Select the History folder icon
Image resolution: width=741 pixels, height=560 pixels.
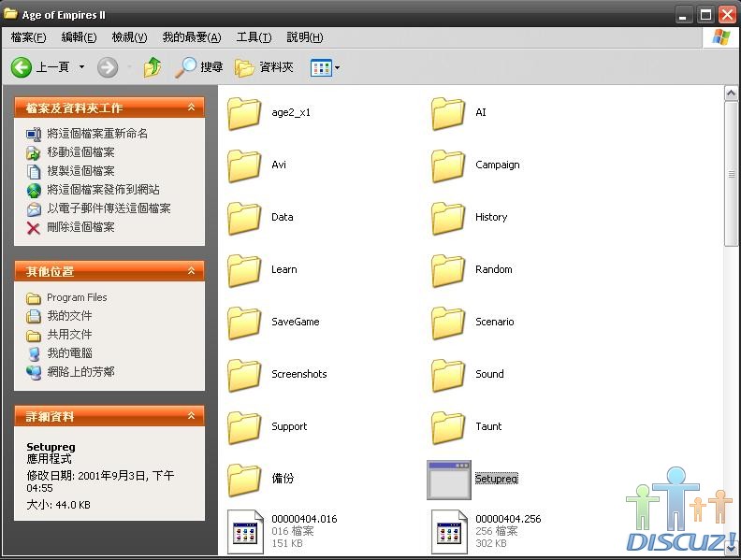[448, 218]
